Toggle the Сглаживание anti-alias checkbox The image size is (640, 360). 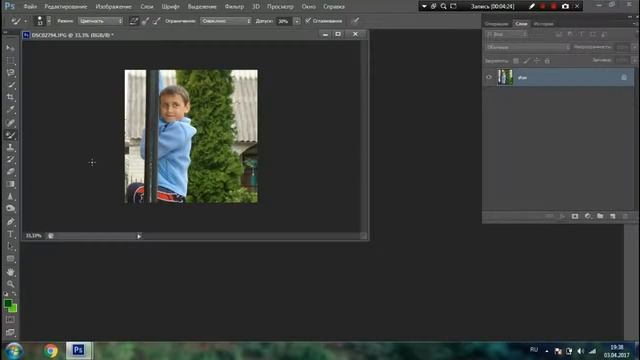308,20
